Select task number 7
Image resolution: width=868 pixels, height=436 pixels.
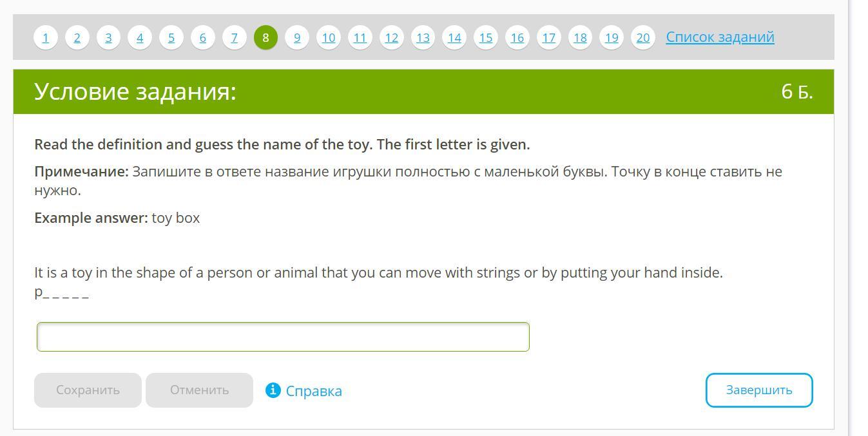pos(235,37)
